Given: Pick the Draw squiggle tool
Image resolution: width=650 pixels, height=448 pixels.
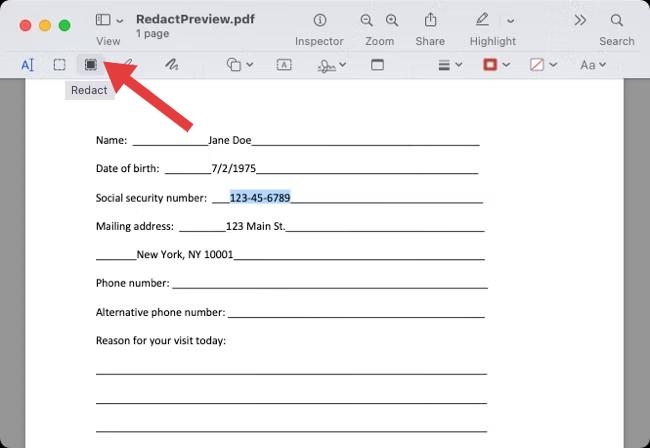Looking at the screenshot, I should coord(172,65).
